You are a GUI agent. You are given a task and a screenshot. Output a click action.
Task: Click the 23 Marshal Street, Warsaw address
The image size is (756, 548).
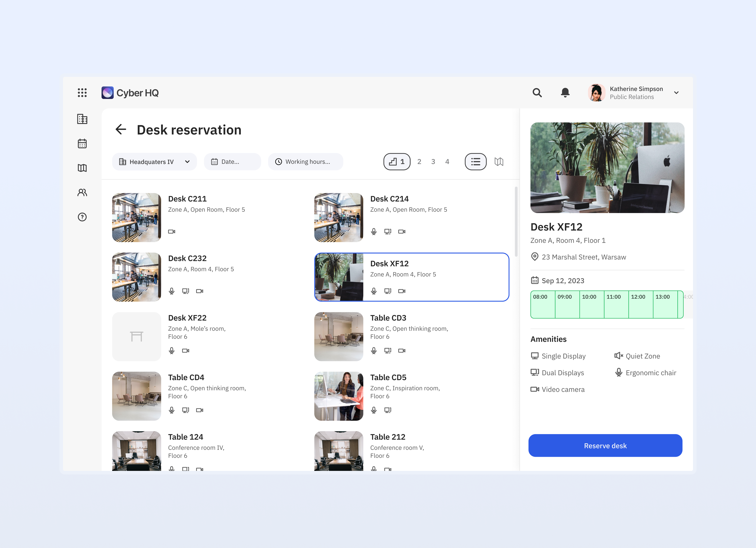pyautogui.click(x=584, y=257)
